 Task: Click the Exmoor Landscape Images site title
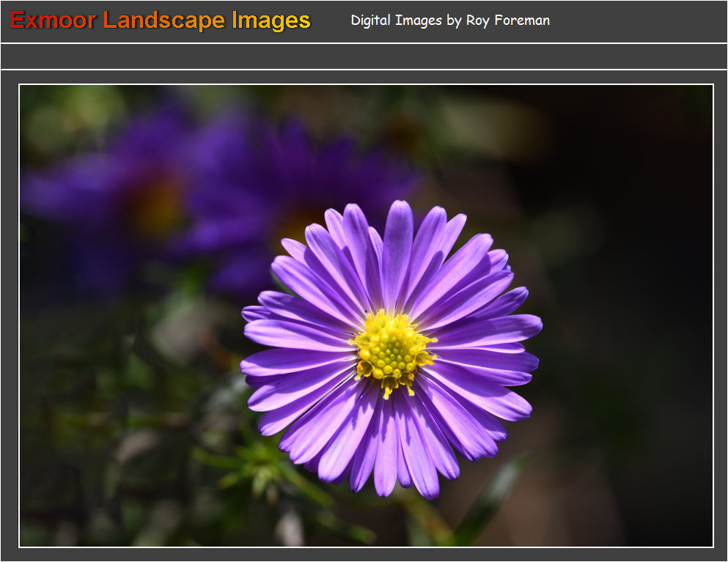tap(161, 21)
